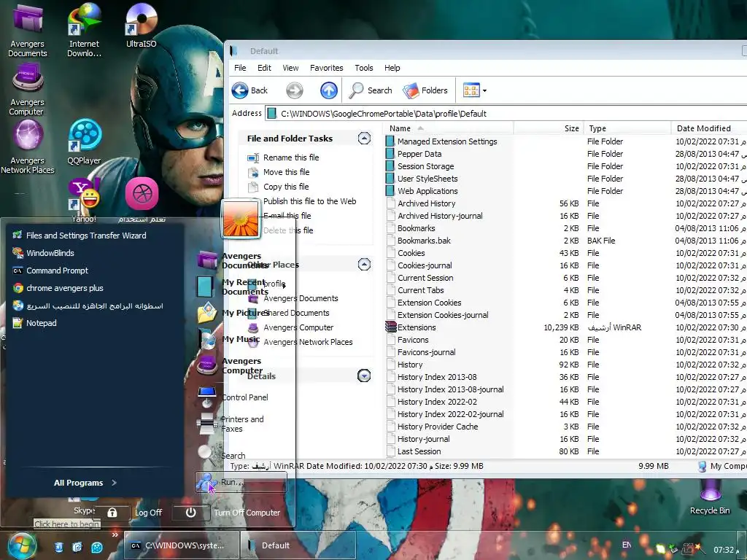Click the Start orb button
The height and width of the screenshot is (560, 747).
point(21,545)
